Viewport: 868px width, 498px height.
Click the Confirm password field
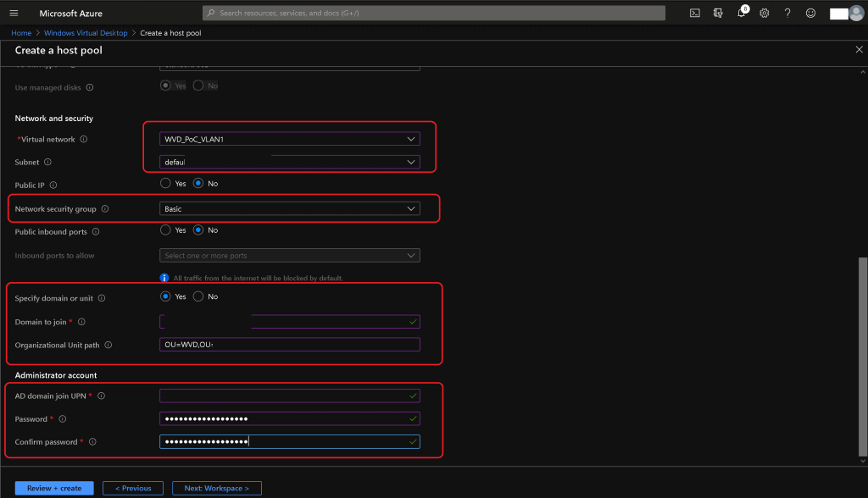pos(290,441)
